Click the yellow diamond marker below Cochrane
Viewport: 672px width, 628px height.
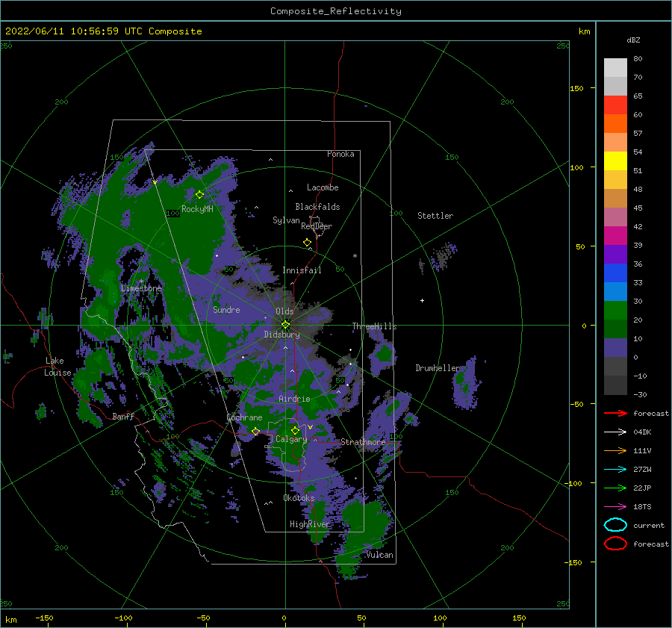(255, 431)
